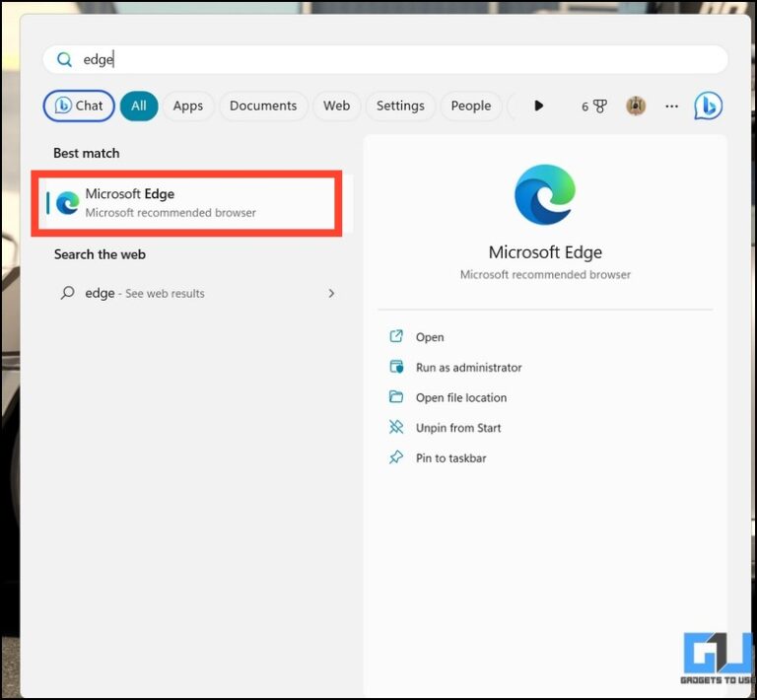
Task: Click the large Microsoft Edge logo
Action: coord(545,194)
